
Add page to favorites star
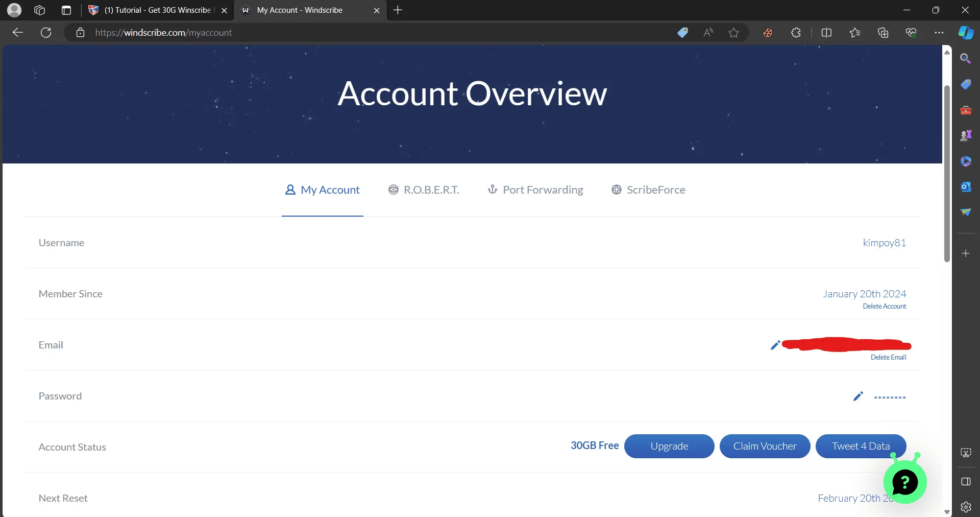(733, 33)
